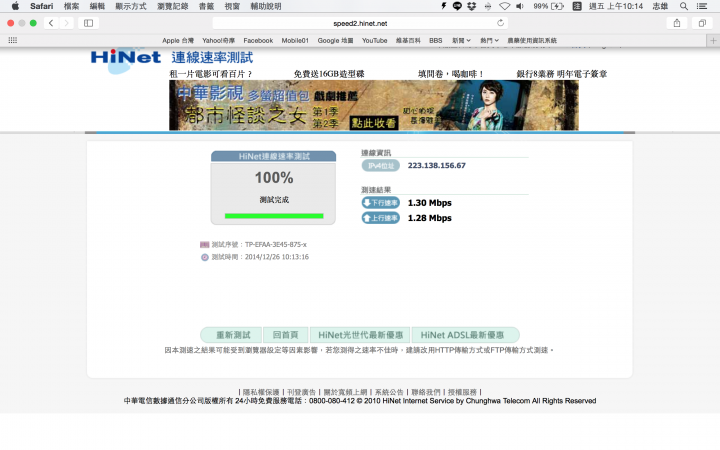Click the input method icon in menu bar
Screen dimensions: 720x450
pyautogui.click(x=577, y=6)
